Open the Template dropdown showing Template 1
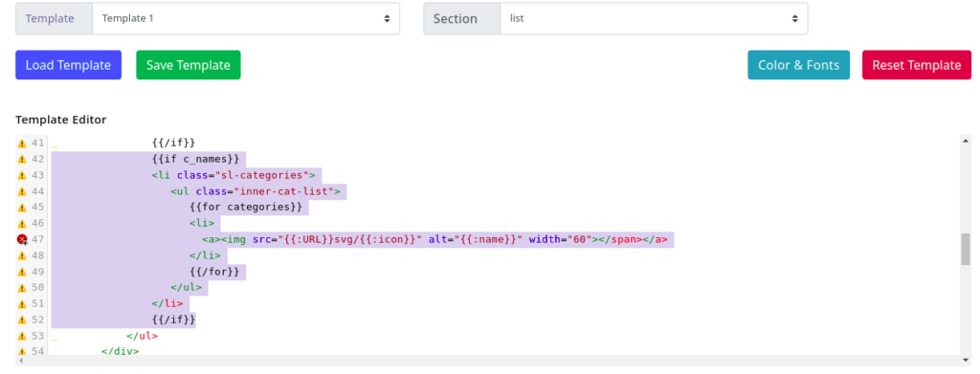The height and width of the screenshot is (374, 980). coord(246,19)
